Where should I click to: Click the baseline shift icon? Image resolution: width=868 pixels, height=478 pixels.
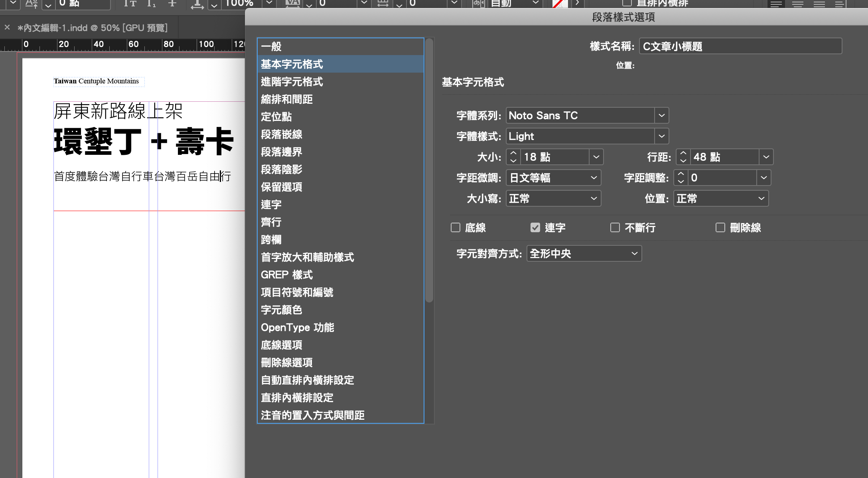click(x=32, y=4)
